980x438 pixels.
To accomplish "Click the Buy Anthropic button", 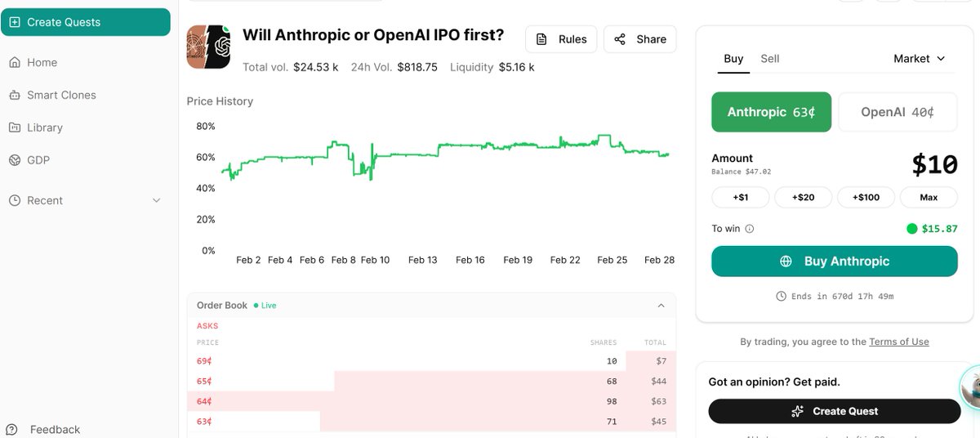I will pos(834,261).
